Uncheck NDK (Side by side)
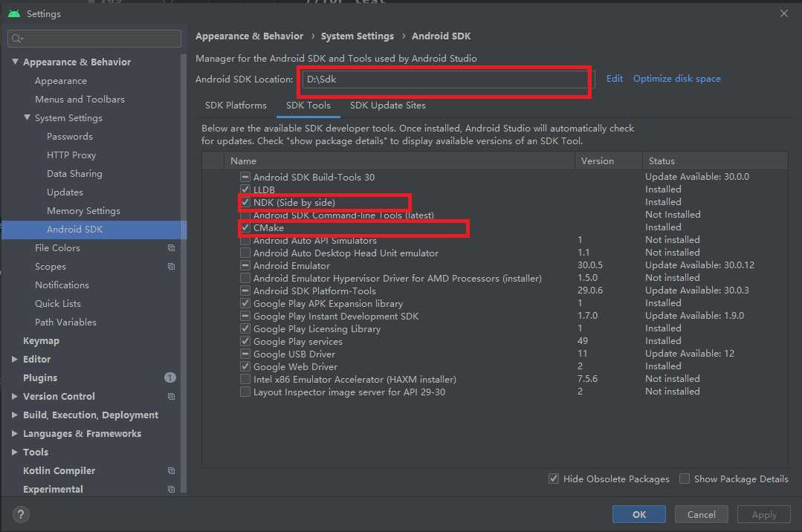This screenshot has height=532, width=802. (245, 202)
